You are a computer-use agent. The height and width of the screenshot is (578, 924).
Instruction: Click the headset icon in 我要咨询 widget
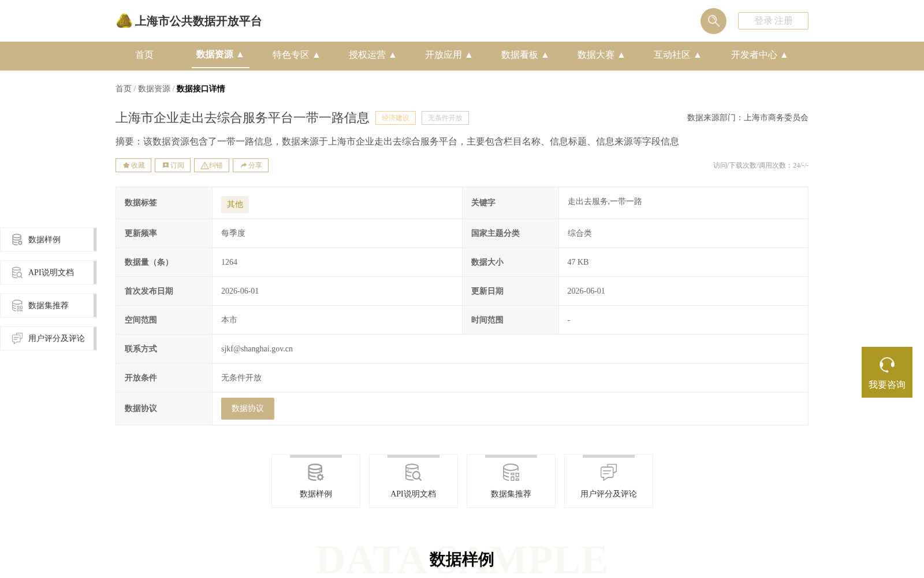click(887, 365)
